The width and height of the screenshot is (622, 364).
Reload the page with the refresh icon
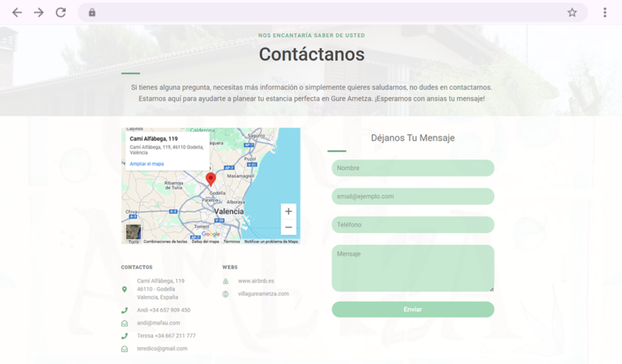point(61,13)
